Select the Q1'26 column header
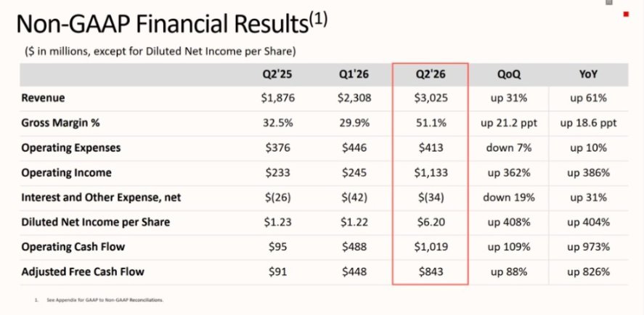Image resolution: width=644 pixels, height=315 pixels. pyautogui.click(x=352, y=75)
